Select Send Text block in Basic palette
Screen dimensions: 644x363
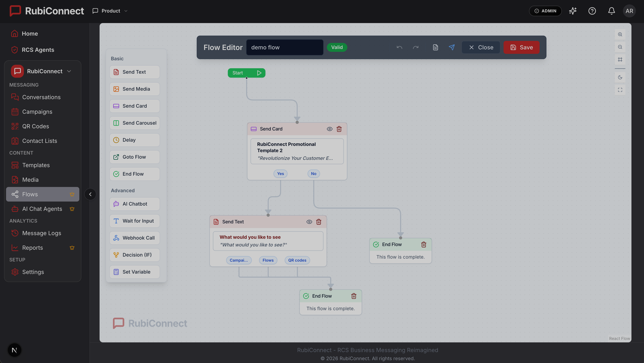pos(135,72)
